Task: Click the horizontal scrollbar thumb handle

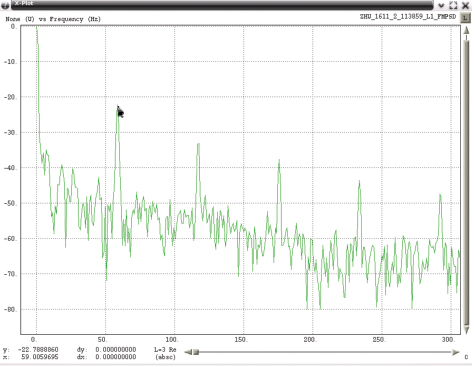Action: point(196,352)
